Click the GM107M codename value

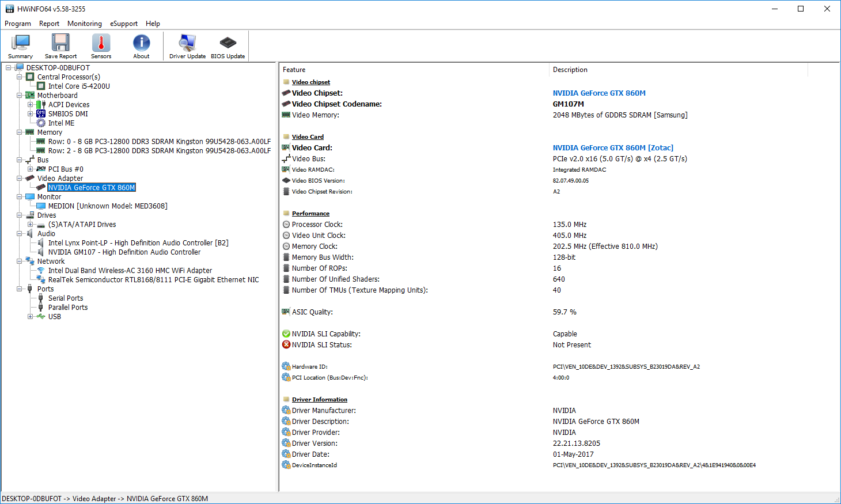tap(569, 104)
